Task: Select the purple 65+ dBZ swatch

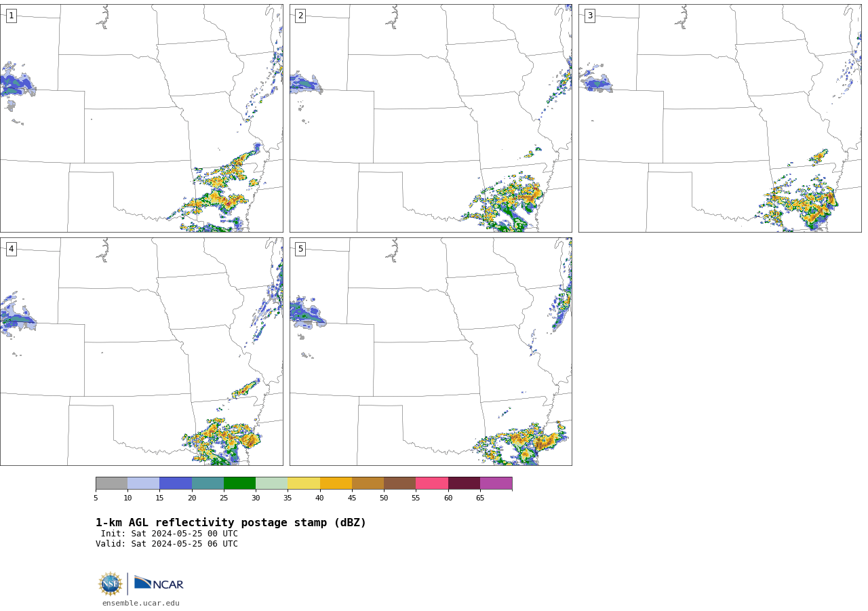Action: 496,483
